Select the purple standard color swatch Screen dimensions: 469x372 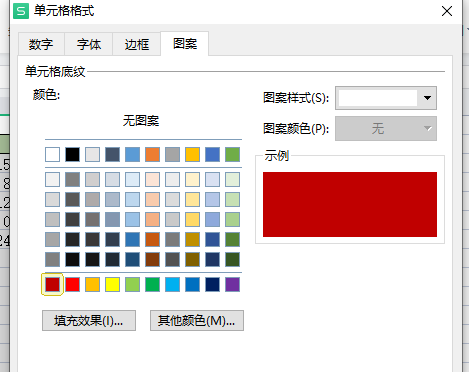(x=232, y=285)
